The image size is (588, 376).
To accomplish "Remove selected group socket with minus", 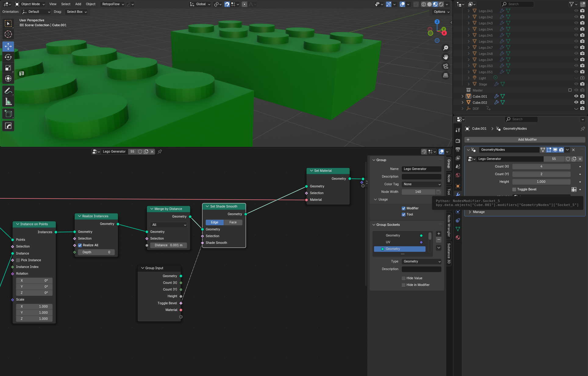I will [439, 240].
